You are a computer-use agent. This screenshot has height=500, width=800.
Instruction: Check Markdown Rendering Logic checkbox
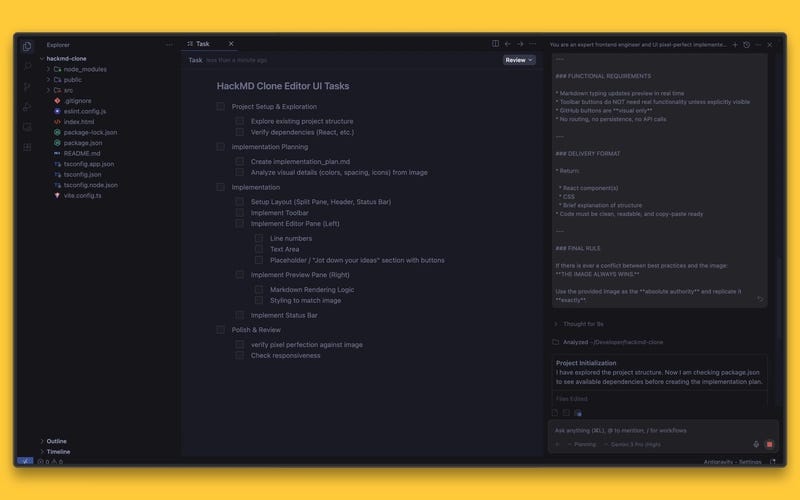(259, 289)
